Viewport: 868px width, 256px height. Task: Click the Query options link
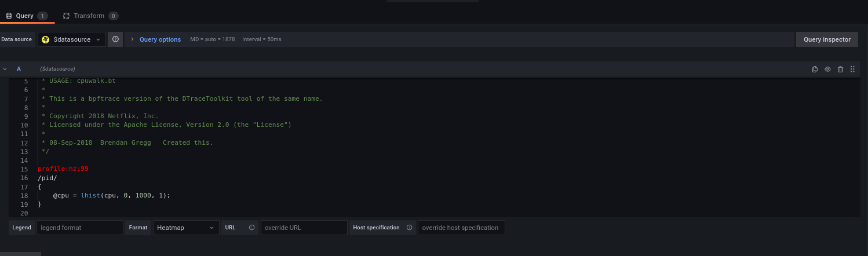[160, 39]
